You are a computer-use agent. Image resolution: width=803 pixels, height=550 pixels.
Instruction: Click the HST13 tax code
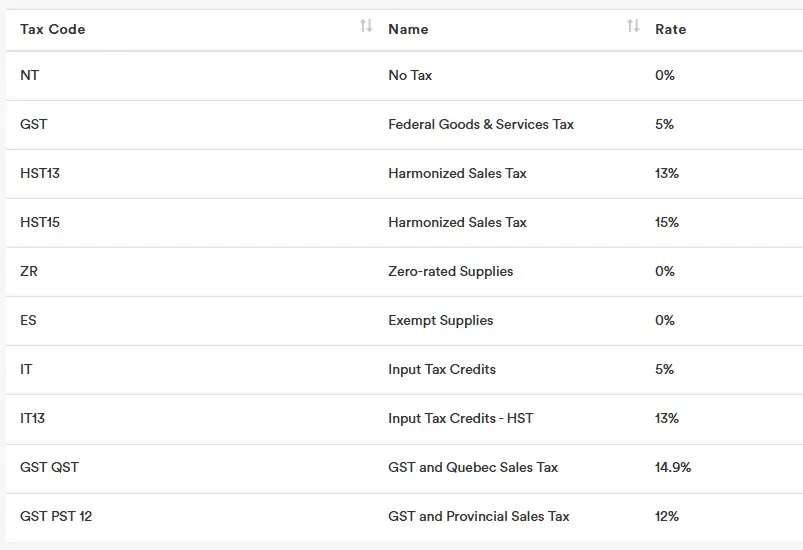40,173
